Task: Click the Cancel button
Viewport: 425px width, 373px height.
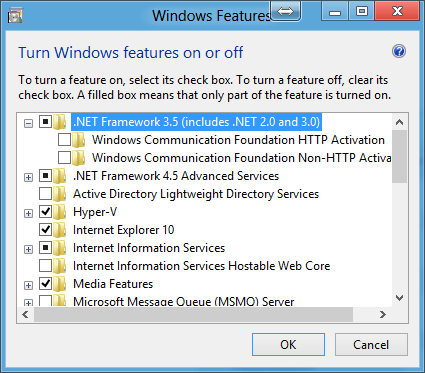Action: pos(371,344)
